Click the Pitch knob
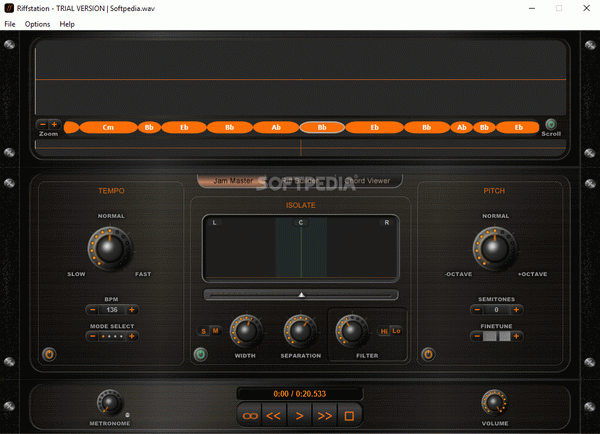600x434 pixels. click(494, 248)
